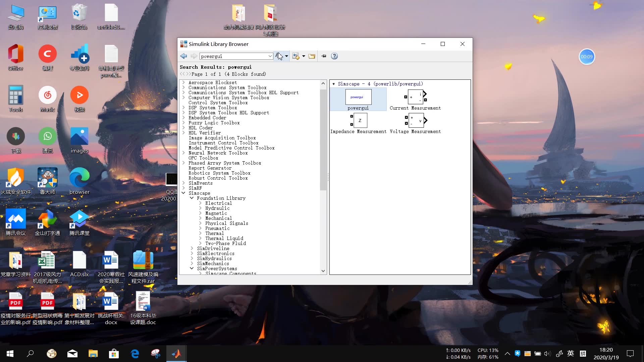Click the back navigation arrow in Library Browser
The height and width of the screenshot is (362, 644).
183,56
